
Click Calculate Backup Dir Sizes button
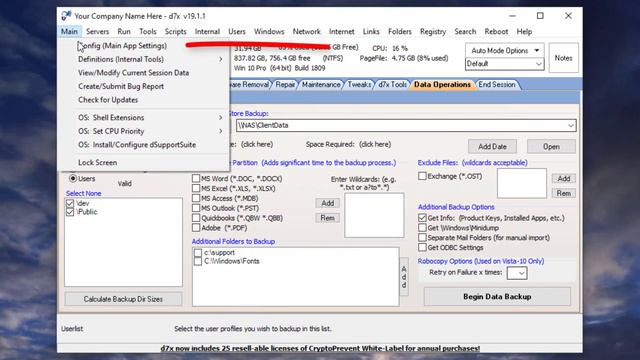click(x=123, y=299)
